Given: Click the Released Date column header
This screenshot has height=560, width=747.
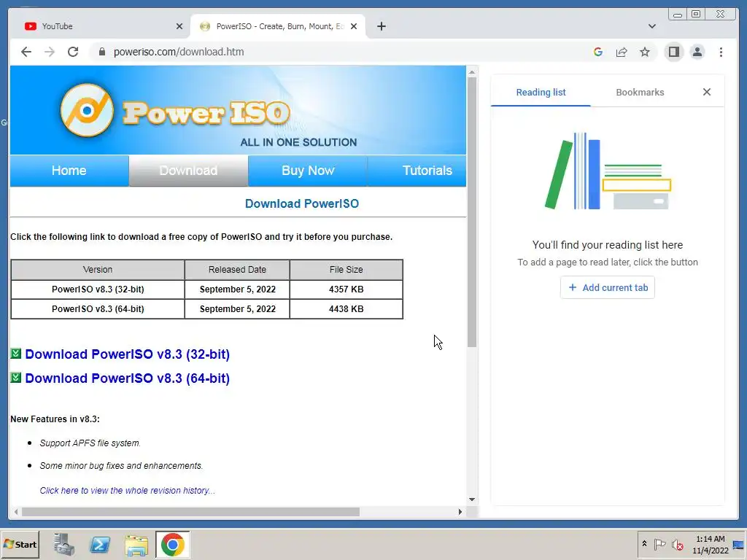Looking at the screenshot, I should click(237, 270).
